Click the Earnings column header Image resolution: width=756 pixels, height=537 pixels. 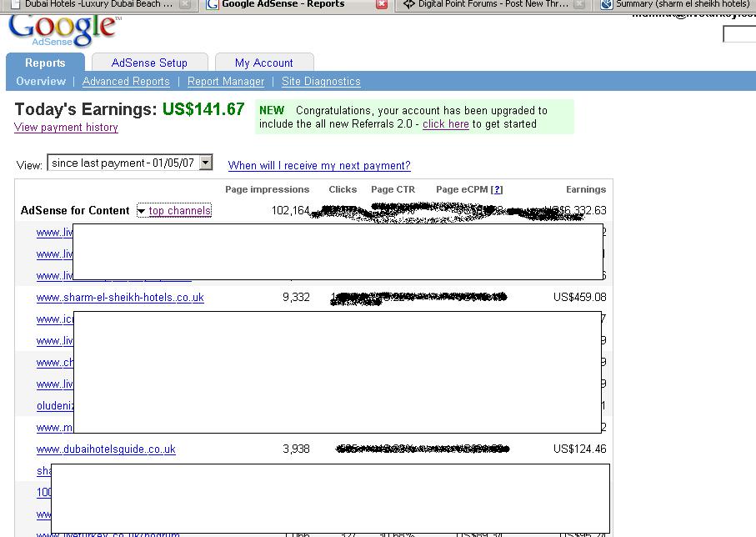pyautogui.click(x=586, y=189)
